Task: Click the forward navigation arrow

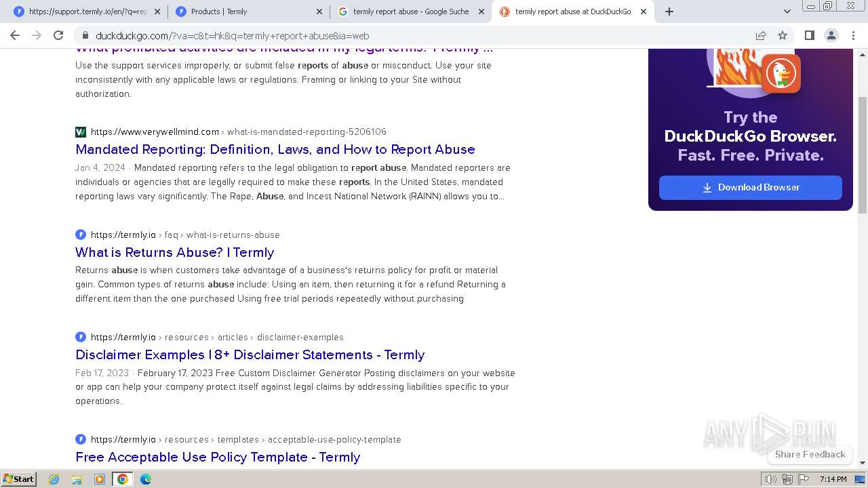Action: click(x=37, y=35)
